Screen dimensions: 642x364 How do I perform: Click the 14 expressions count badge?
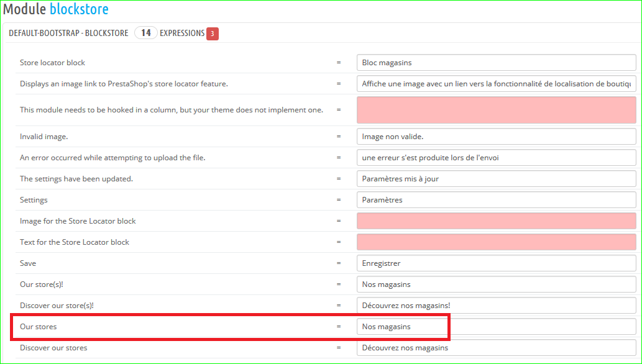(x=146, y=33)
